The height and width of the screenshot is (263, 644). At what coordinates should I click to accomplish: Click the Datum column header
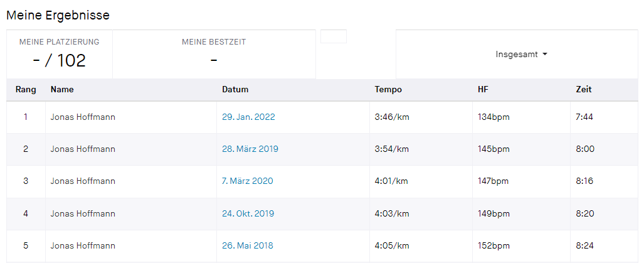point(235,90)
